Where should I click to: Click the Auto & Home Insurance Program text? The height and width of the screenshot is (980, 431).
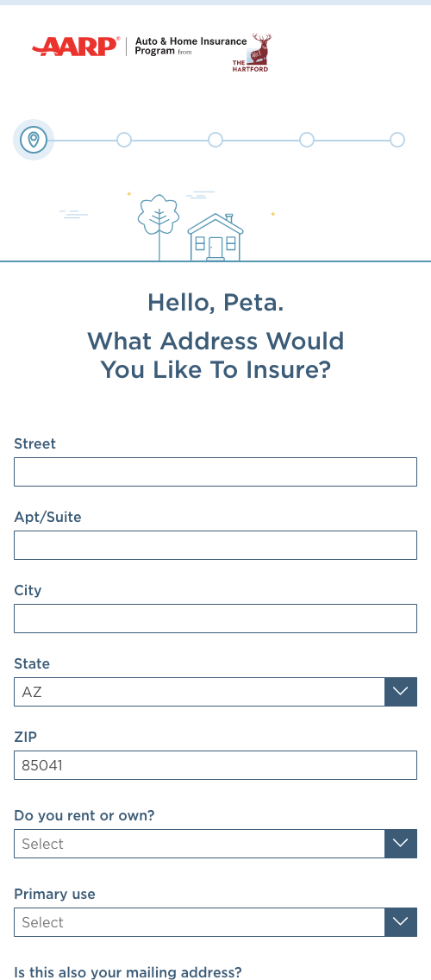pos(191,47)
